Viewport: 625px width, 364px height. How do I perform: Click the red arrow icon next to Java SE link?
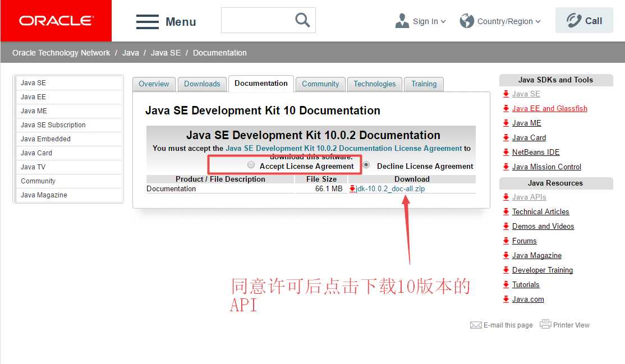pos(506,94)
